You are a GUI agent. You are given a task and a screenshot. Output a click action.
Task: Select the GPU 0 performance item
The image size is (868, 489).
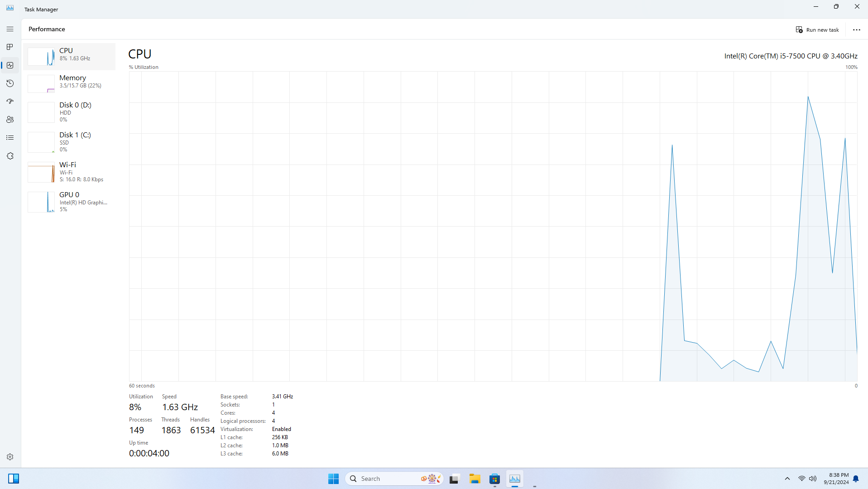[x=70, y=202]
